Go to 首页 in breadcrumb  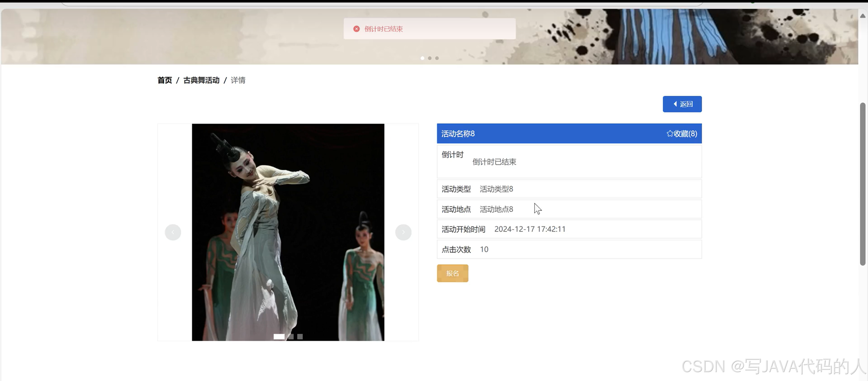point(165,80)
